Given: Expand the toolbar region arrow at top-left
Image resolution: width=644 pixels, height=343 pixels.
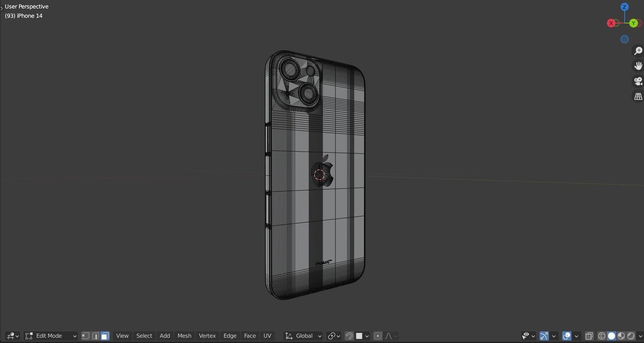Looking at the screenshot, I should pyautogui.click(x=2, y=8).
